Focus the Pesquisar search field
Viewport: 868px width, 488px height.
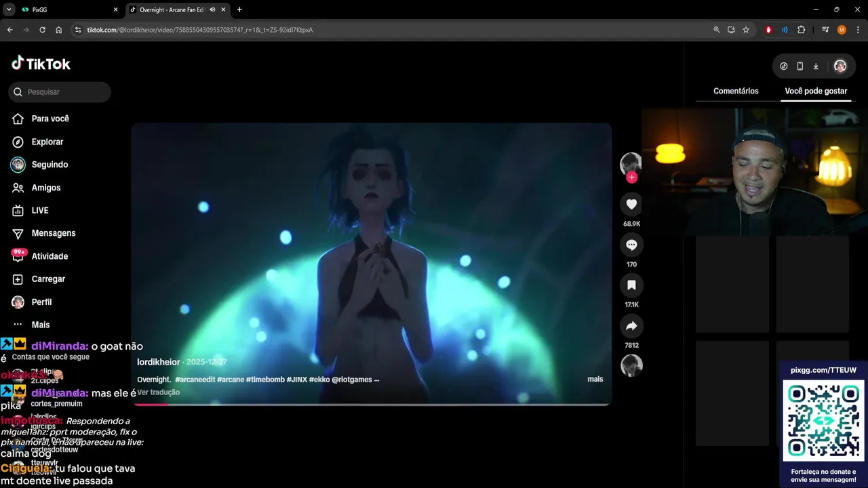coord(60,92)
